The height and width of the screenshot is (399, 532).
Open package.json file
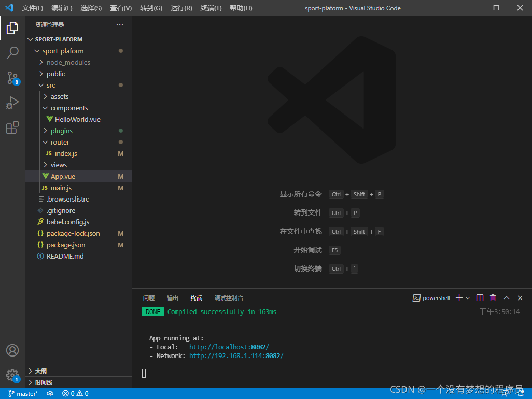(78, 245)
